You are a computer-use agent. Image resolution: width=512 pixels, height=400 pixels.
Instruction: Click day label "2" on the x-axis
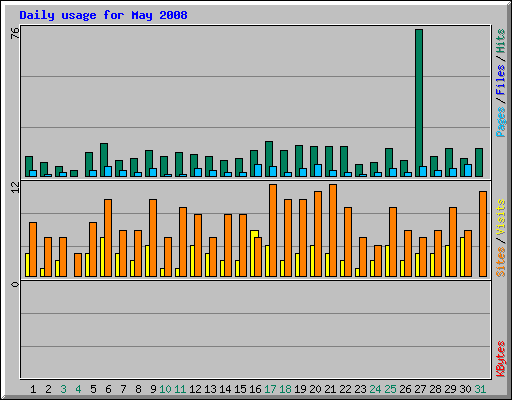tap(48, 389)
